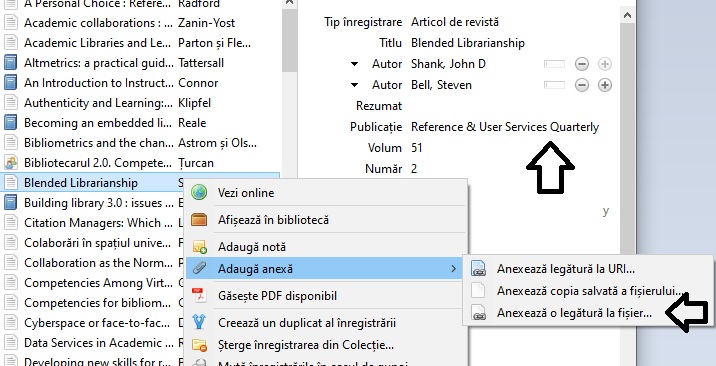Open creator type dropdown for Bell, Steven

tap(354, 85)
